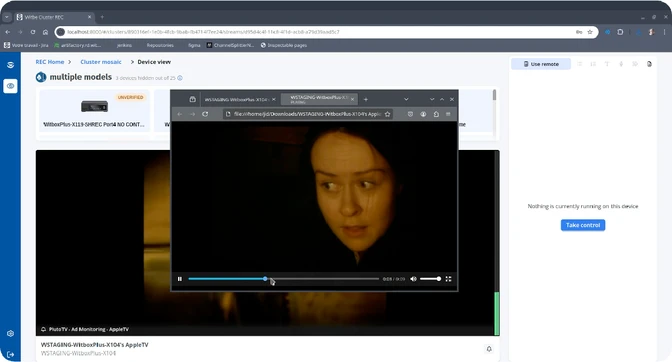
Task: Open Firefox account icon in popup toolbar
Action: [423, 114]
